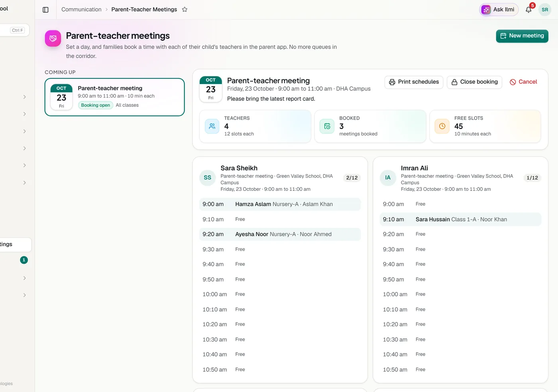Select Sara Sheikh's free 9:10 am slot
The height and width of the screenshot is (392, 558).
click(x=280, y=220)
